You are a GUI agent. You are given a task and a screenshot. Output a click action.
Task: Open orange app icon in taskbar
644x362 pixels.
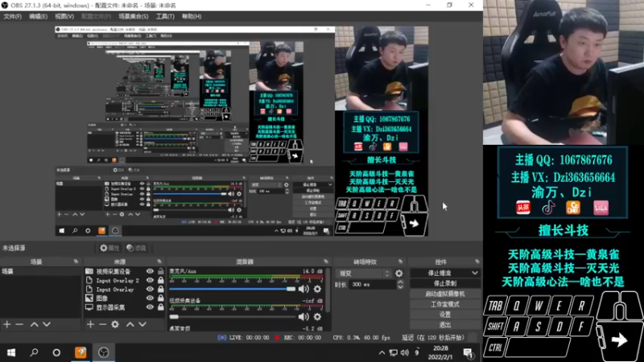[x=80, y=352]
